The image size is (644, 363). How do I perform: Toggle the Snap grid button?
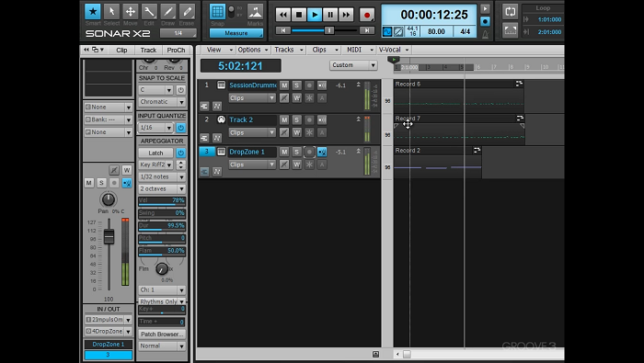[x=217, y=12]
